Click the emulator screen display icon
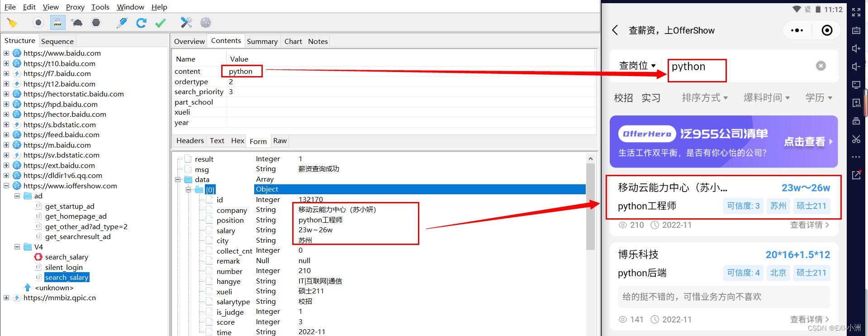Screen dimensions: 868x336 [x=856, y=85]
